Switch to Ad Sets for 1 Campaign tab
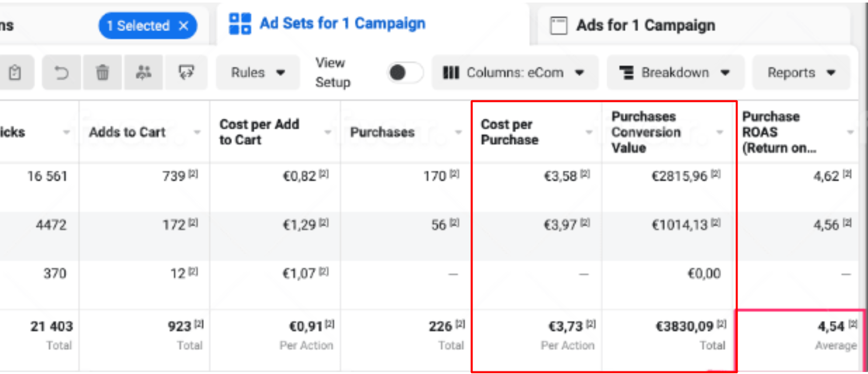Screen dimensions: 868x374 point(342,23)
